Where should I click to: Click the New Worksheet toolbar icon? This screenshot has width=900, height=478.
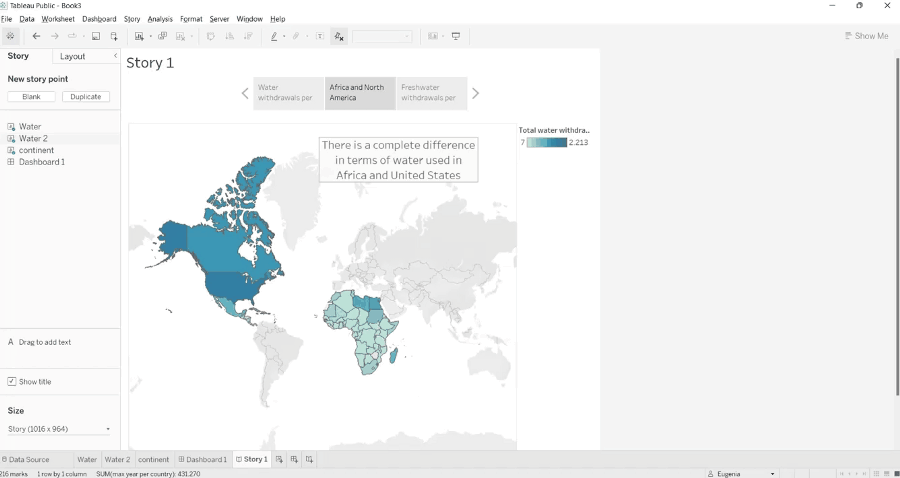[139, 36]
